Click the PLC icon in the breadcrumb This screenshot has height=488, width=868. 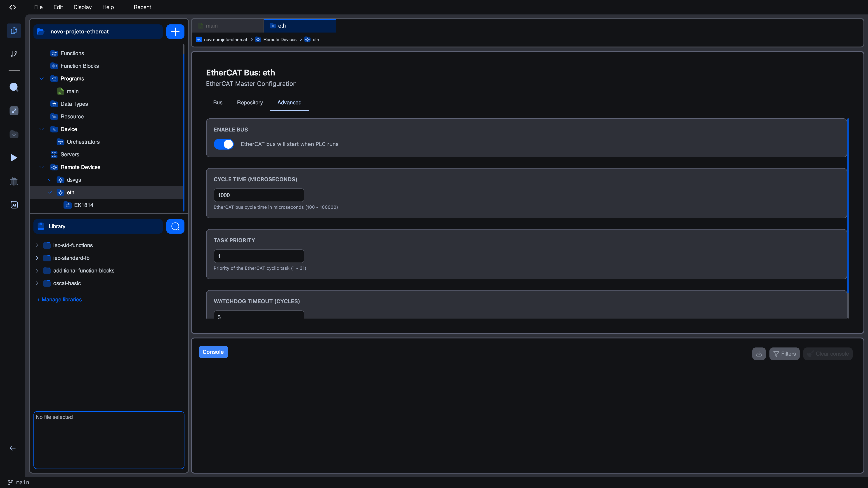coord(199,39)
